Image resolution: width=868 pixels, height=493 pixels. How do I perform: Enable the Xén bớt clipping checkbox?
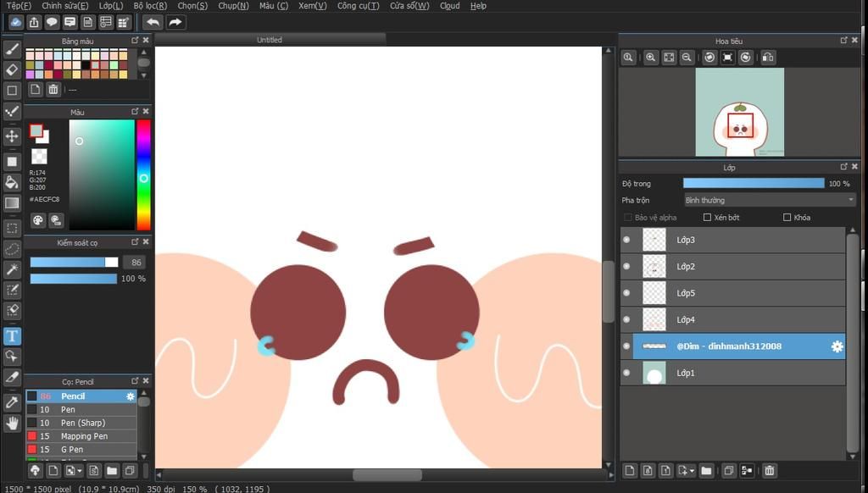coord(708,218)
